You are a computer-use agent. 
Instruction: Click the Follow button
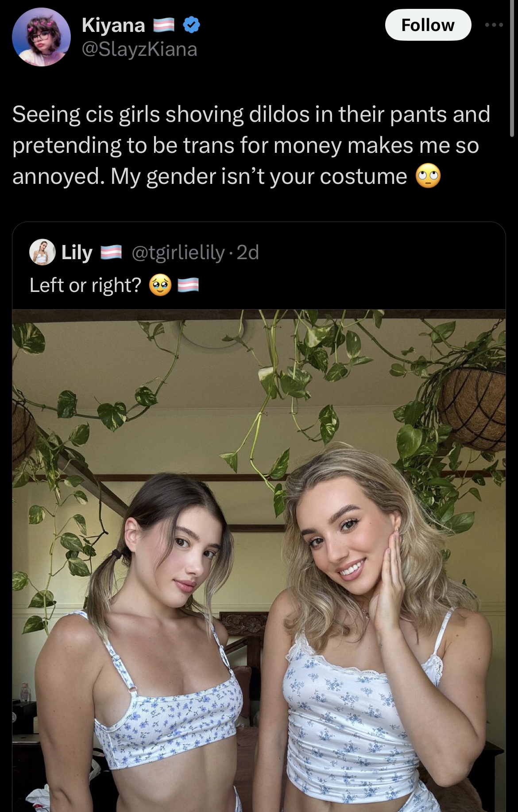[x=428, y=25]
